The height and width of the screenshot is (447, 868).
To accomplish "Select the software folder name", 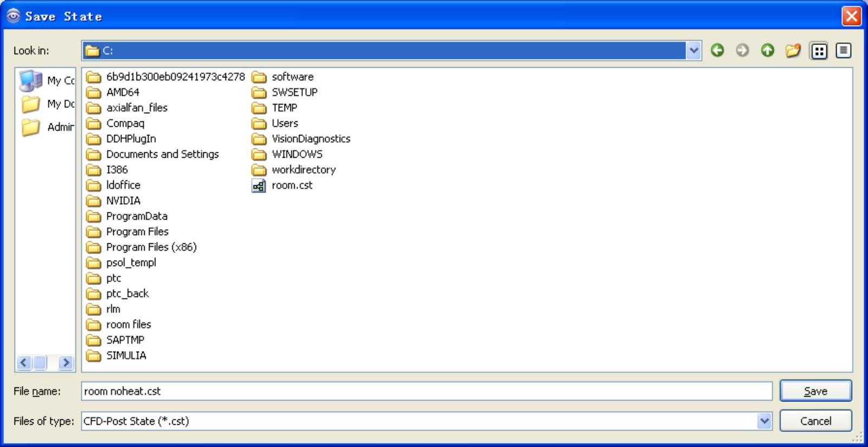I will (293, 77).
